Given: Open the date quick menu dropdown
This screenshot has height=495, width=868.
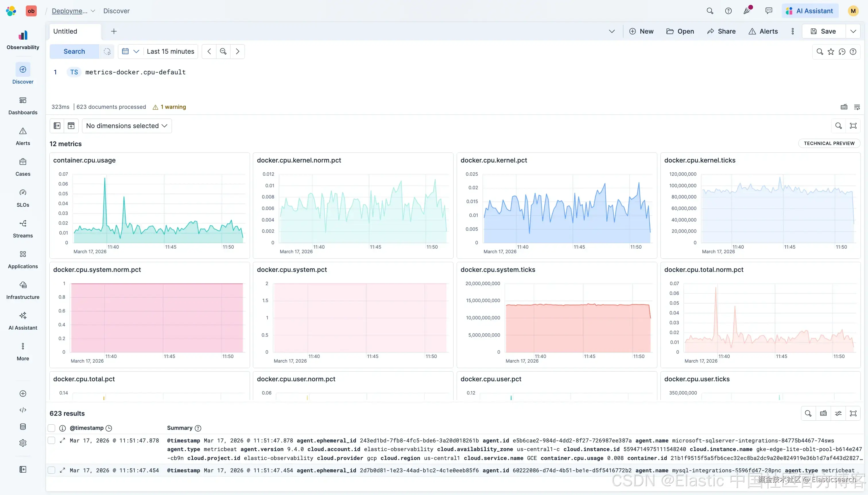Looking at the screenshot, I should point(131,51).
